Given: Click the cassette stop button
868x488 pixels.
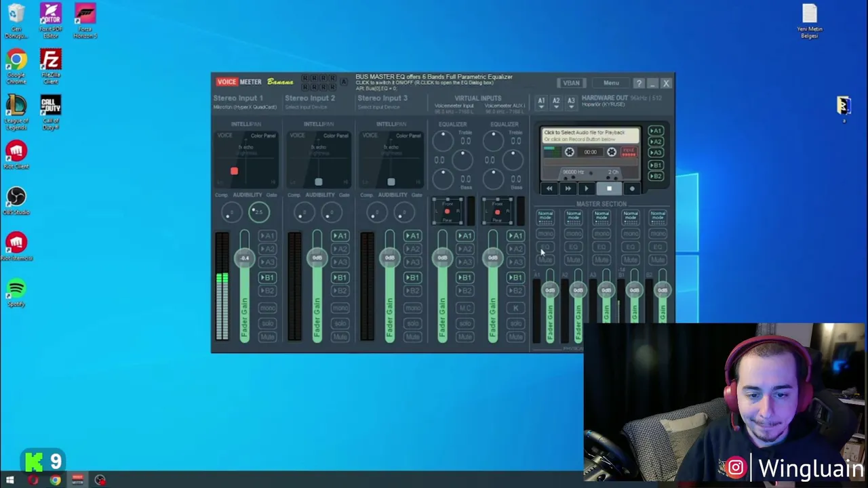Looking at the screenshot, I should point(609,189).
